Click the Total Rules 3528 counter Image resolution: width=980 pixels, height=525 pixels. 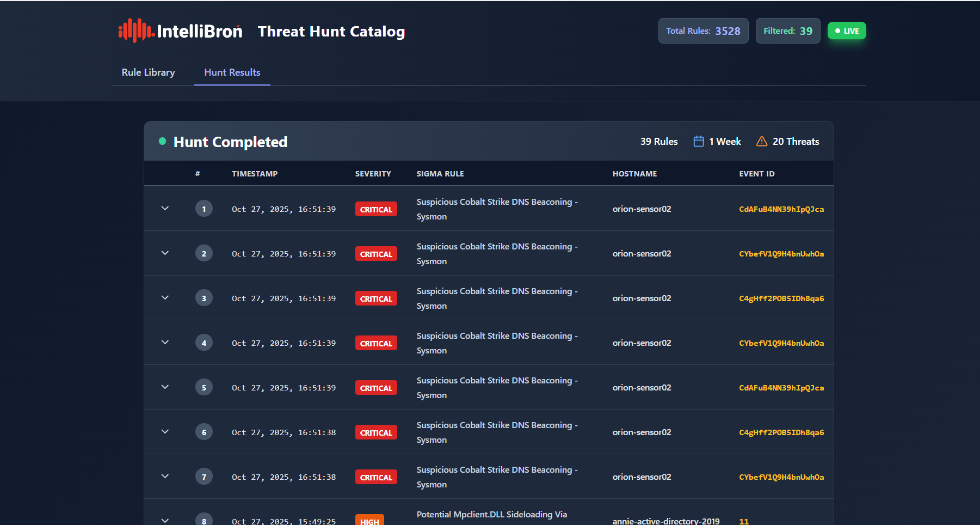[703, 31]
